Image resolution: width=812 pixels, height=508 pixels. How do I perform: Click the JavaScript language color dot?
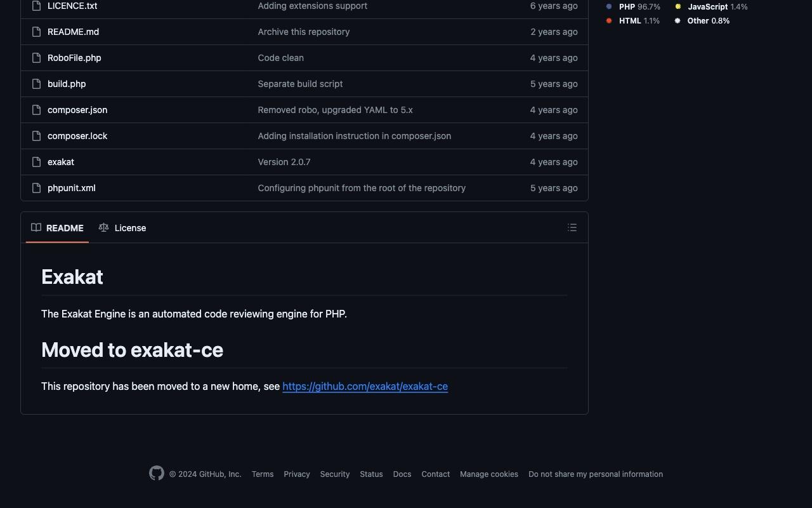[678, 6]
